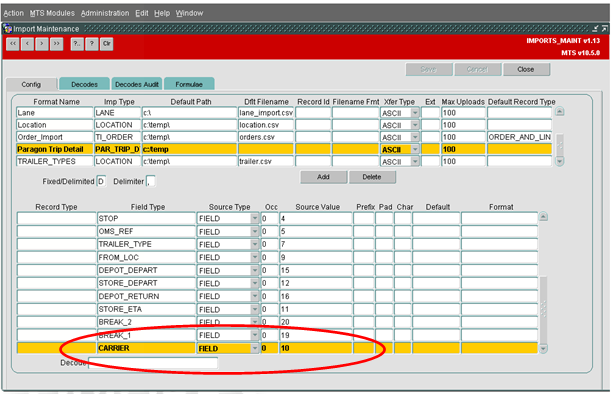Screen dimensions: 614x394
Task: Click the Delimiter input field
Action: pos(151,181)
